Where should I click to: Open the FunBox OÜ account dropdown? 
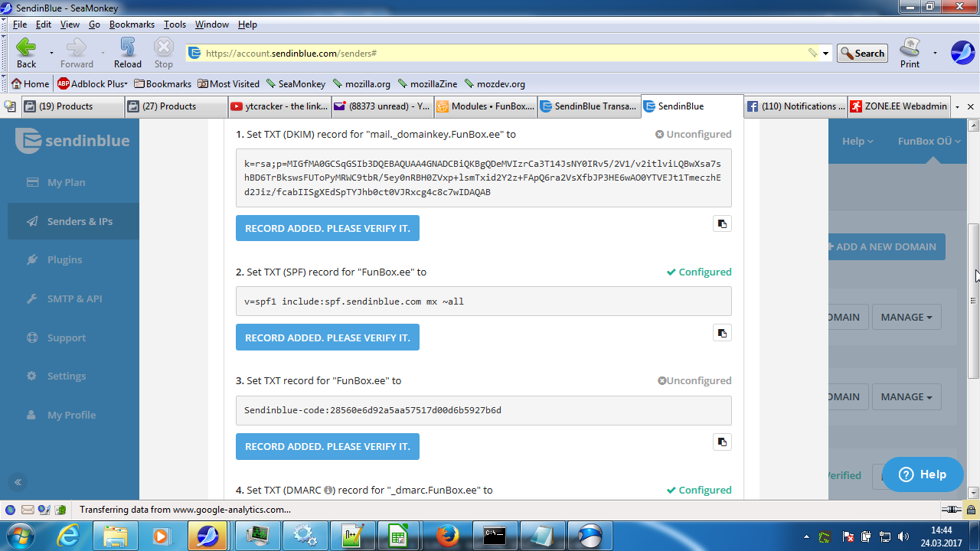(x=929, y=141)
